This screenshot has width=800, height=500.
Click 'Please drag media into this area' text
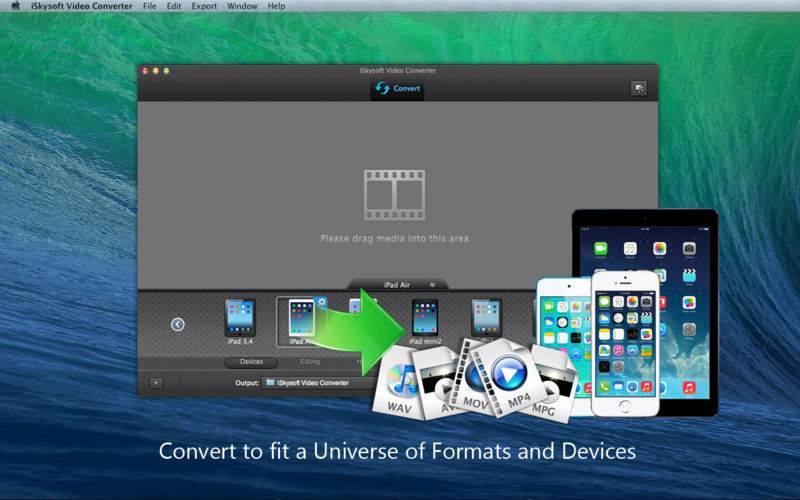[394, 238]
